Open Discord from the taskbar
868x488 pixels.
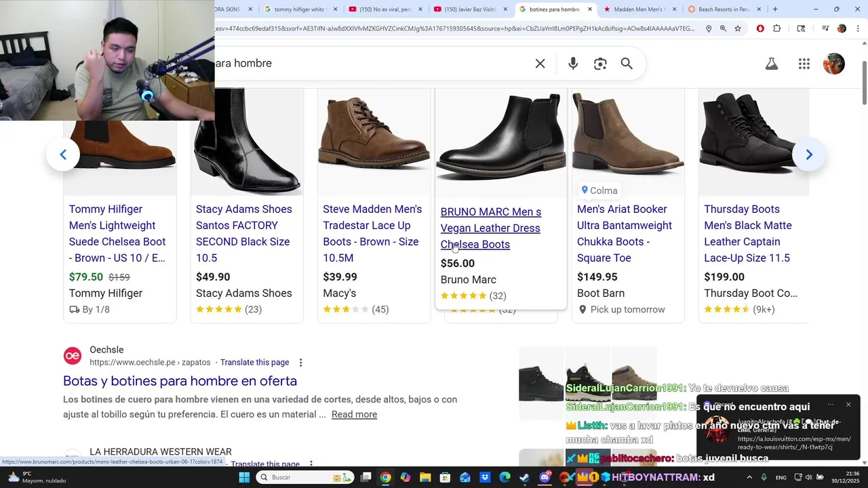[545, 477]
